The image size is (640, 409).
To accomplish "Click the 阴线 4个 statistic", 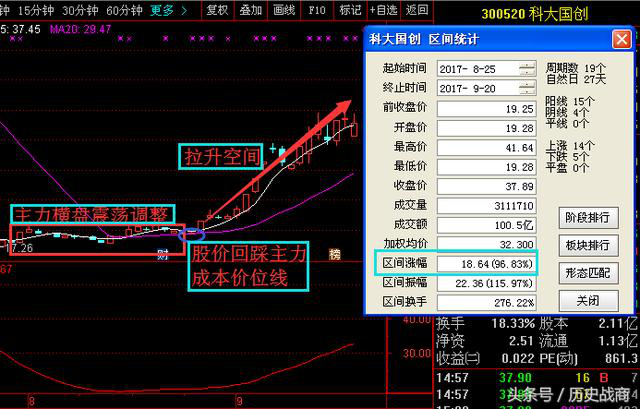I will 567,112.
